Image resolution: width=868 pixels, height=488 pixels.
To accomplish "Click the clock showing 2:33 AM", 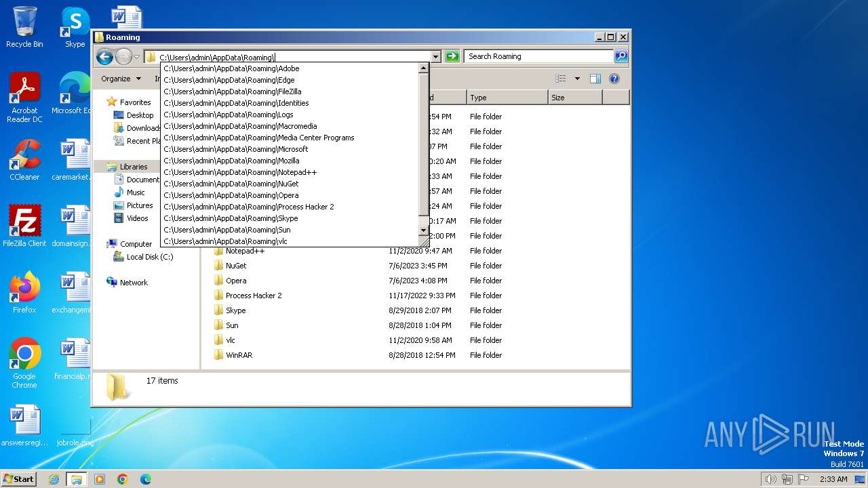I will (x=833, y=479).
